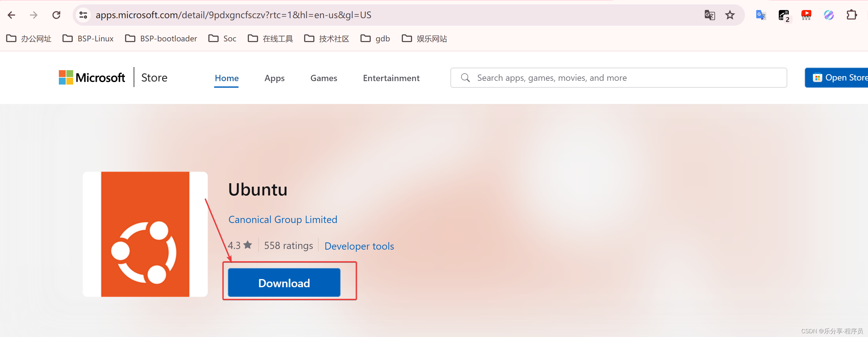Bookmark this page with the star icon
This screenshot has height=337, width=868.
point(730,15)
